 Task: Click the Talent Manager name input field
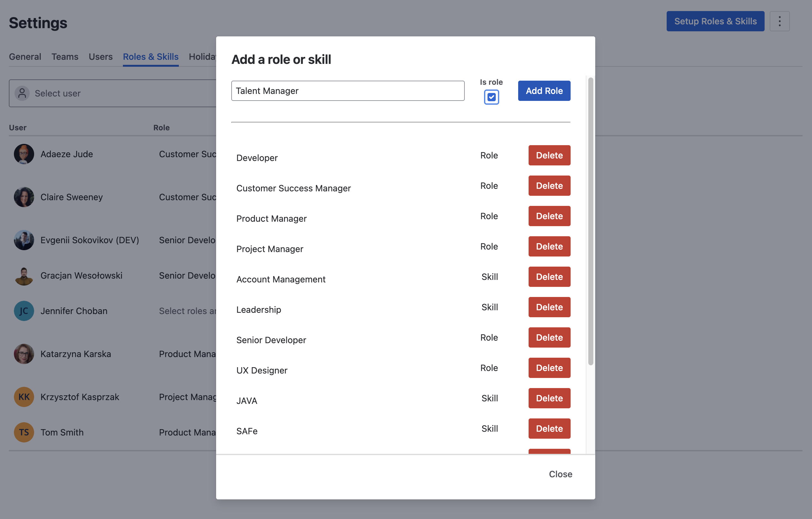(347, 91)
